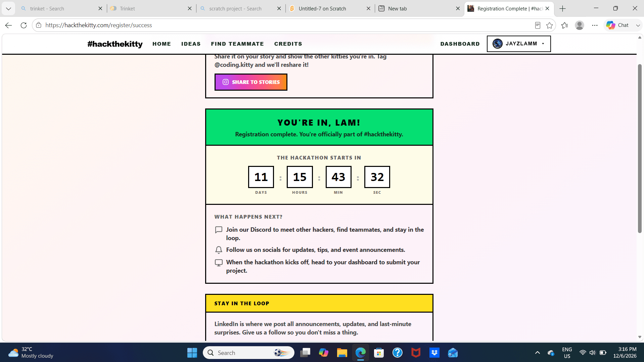This screenshot has width=644, height=362.
Task: View site information lock icon
Action: click(x=39, y=25)
